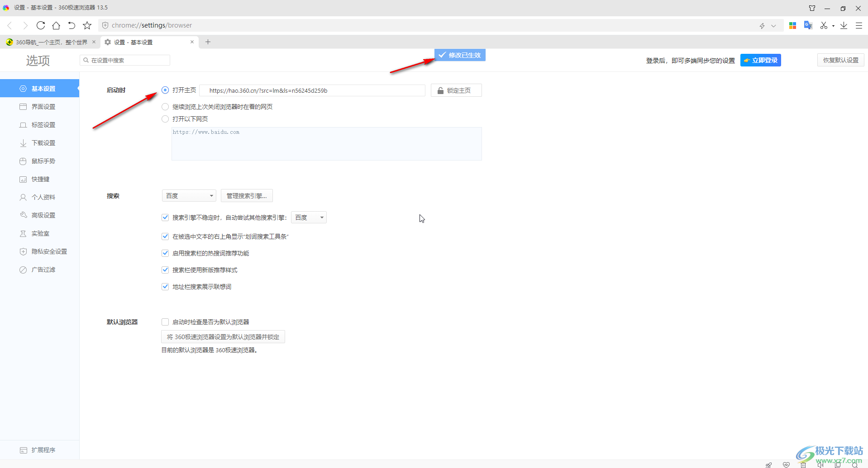
Task: Click the startup pages textarea with baidu.com
Action: pos(327,144)
